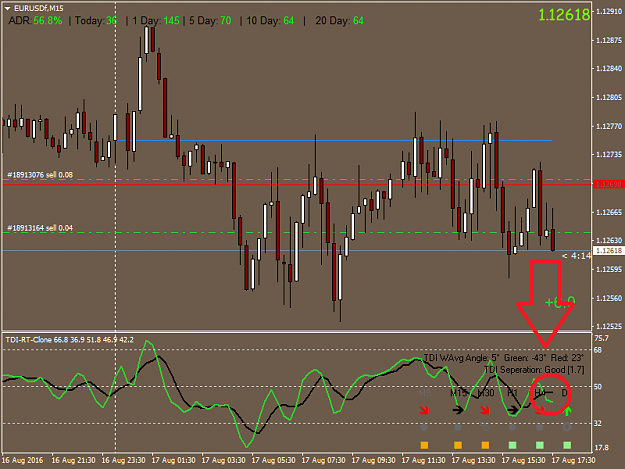Click the 1 Day: 145 range value
Image resolution: width=625 pixels, height=469 pixels.
156,20
